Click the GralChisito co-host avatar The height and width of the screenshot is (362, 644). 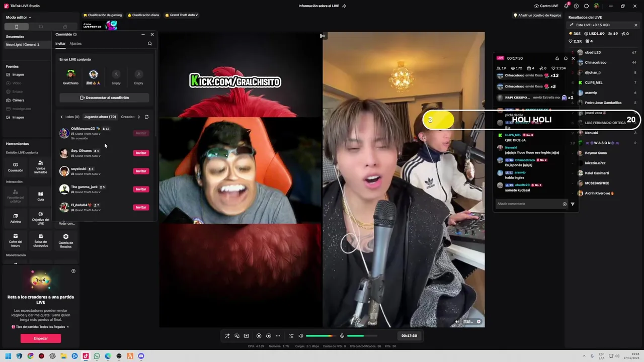(70, 75)
